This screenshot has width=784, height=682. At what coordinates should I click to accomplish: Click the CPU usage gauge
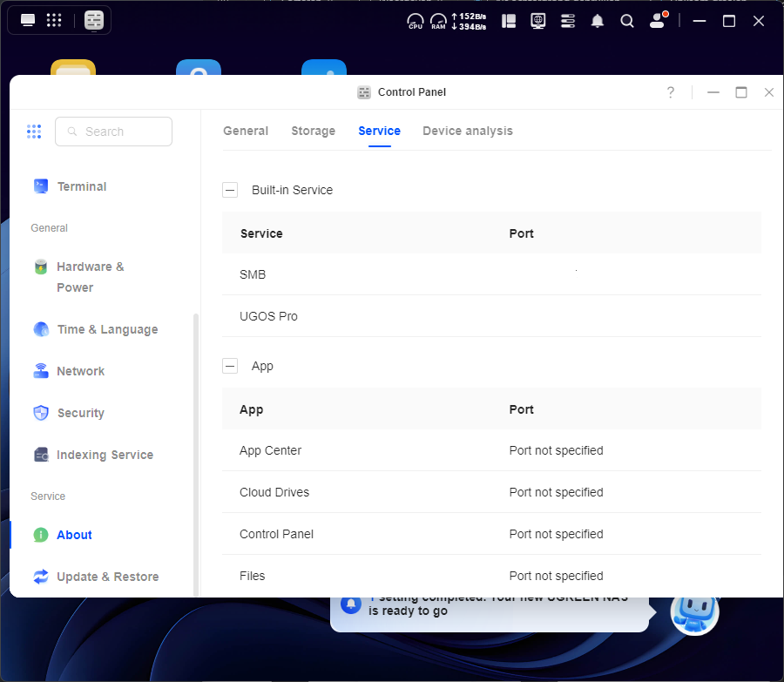point(416,21)
